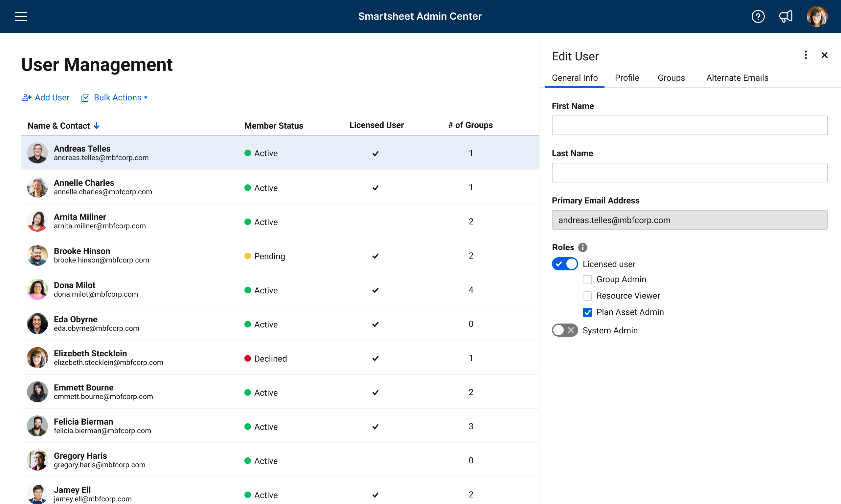This screenshot has width=841, height=504.
Task: Click the First Name input field
Action: [x=690, y=125]
